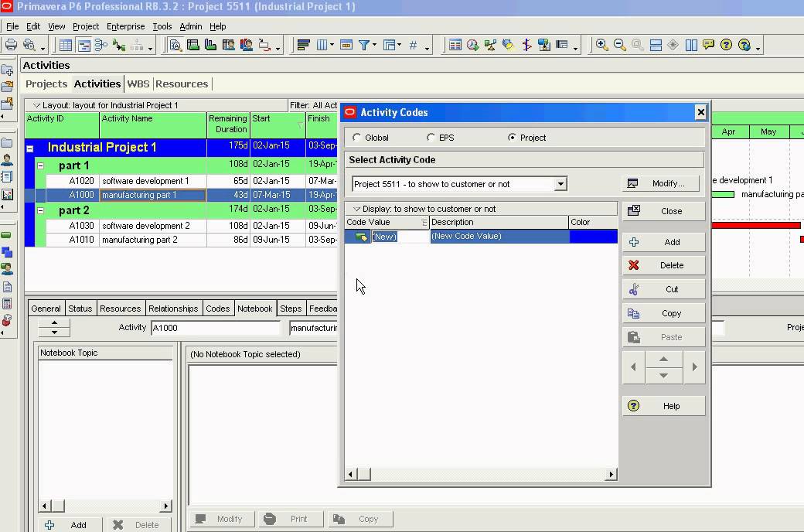Select the Global radio button

coord(356,138)
